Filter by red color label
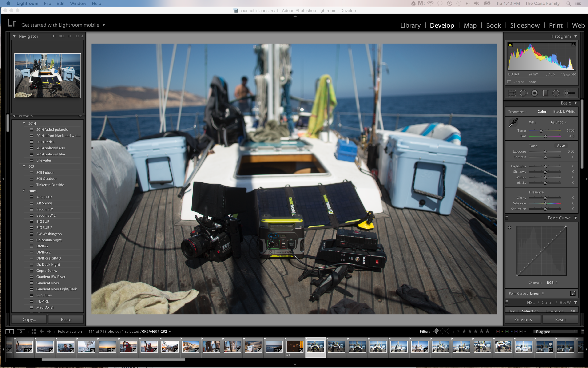The width and height of the screenshot is (588, 368). [498, 331]
